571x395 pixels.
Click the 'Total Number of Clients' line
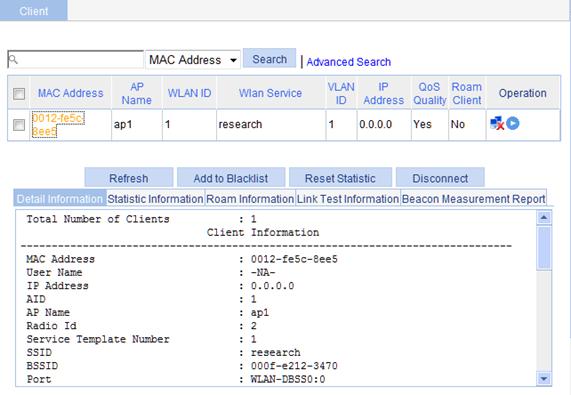141,219
